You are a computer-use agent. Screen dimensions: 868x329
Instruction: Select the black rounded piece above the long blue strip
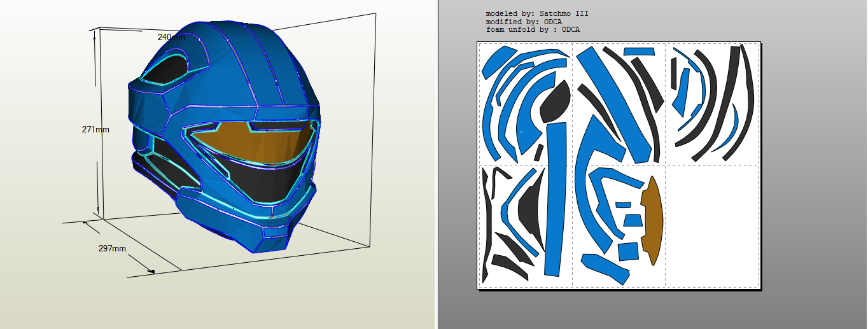point(554,102)
